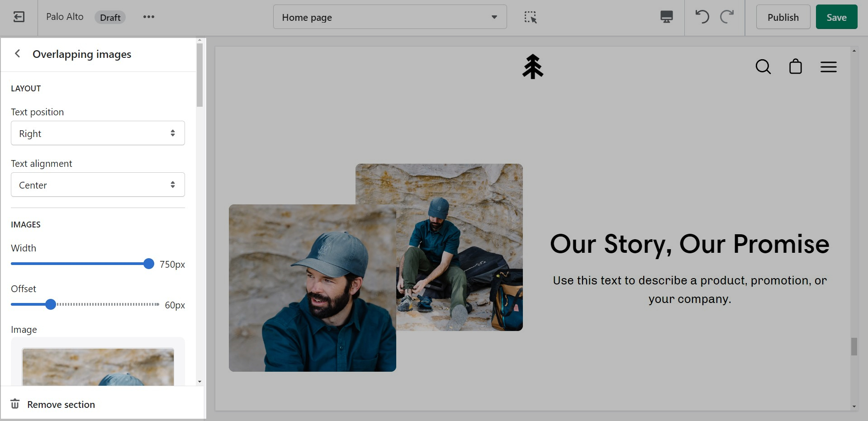The image size is (868, 421).
Task: Publish the Palo Alto theme
Action: (x=783, y=17)
